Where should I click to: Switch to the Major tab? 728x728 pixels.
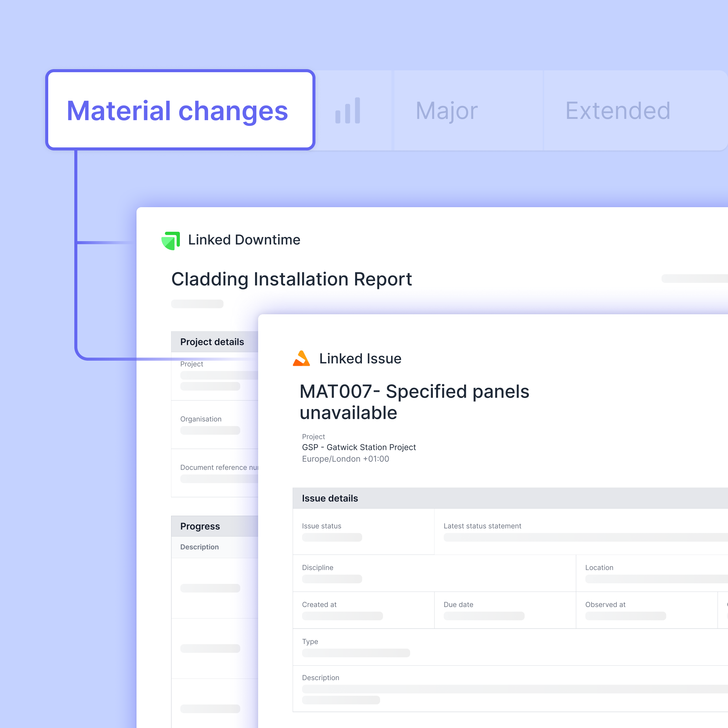point(446,111)
